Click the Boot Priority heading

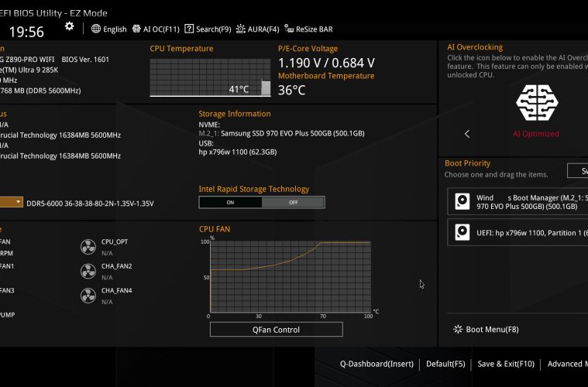(x=468, y=163)
